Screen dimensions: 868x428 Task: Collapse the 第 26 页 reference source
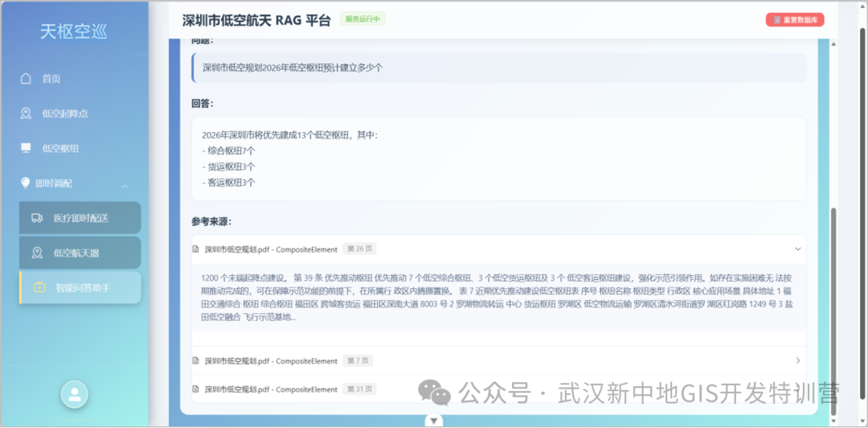(798, 249)
